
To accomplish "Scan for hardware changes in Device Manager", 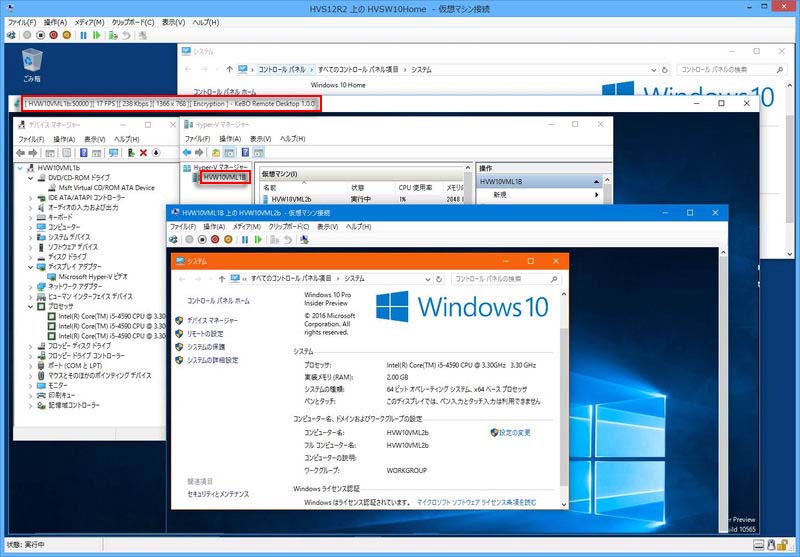I will (x=113, y=153).
